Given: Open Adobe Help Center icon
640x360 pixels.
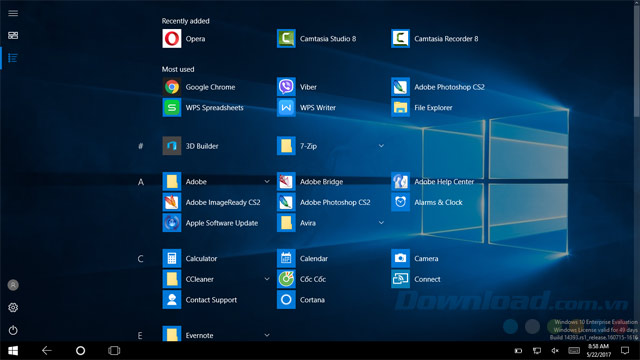Looking at the screenshot, I should pos(400,182).
